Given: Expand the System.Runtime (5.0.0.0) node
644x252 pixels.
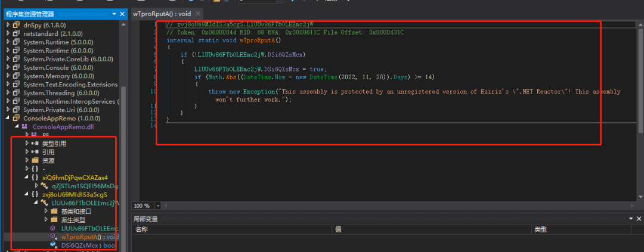Looking at the screenshot, I should coord(8,42).
